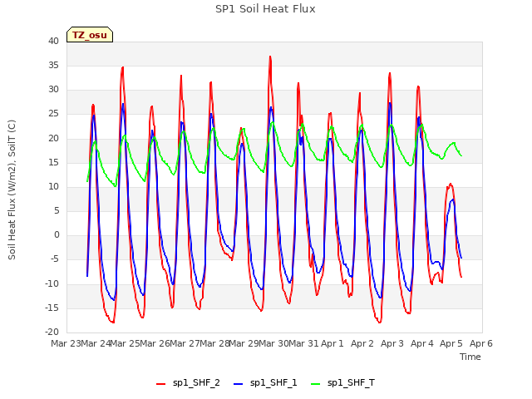532x399 pixels.
Task: Click the y-axis tick label 0
Action: pyautogui.click(x=57, y=234)
